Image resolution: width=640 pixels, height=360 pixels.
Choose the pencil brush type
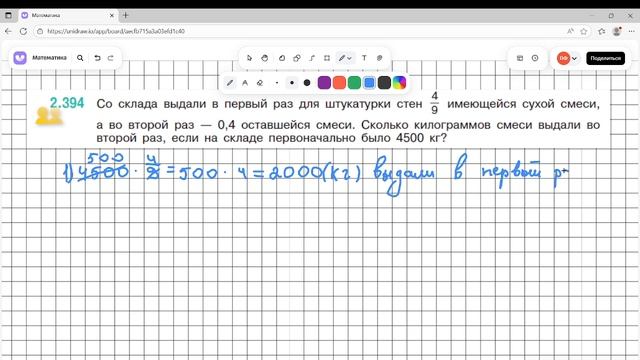230,83
